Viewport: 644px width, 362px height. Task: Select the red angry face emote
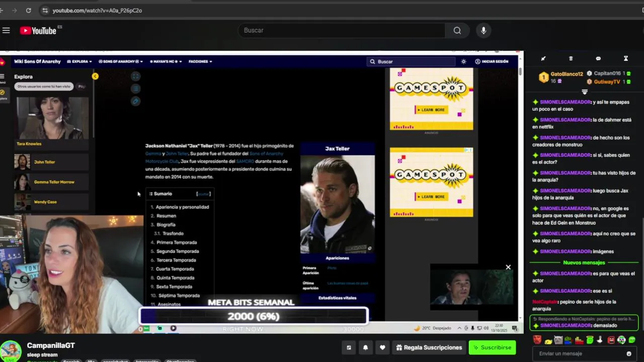click(x=538, y=340)
